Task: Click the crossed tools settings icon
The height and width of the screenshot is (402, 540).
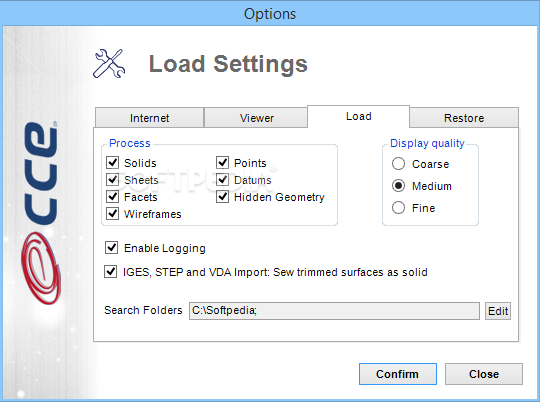Action: point(109,63)
